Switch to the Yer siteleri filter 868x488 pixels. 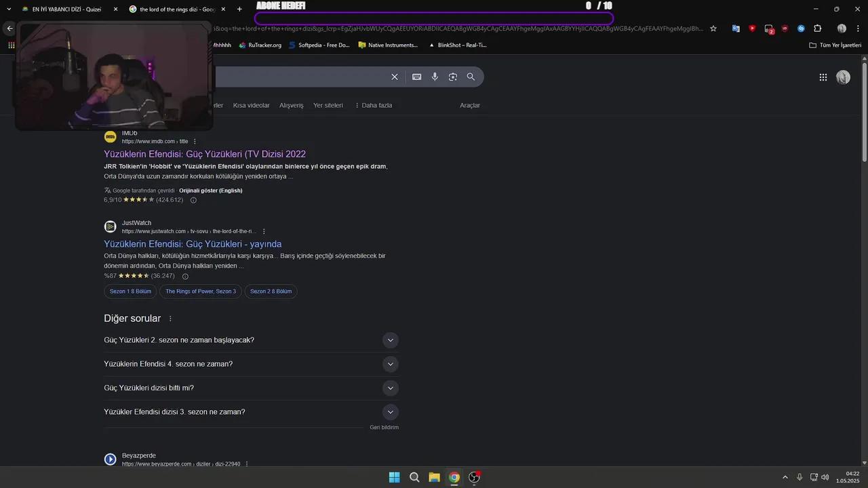click(328, 105)
